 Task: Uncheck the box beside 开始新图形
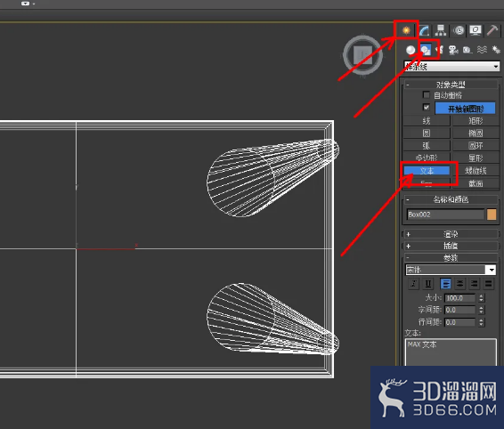pyautogui.click(x=427, y=108)
